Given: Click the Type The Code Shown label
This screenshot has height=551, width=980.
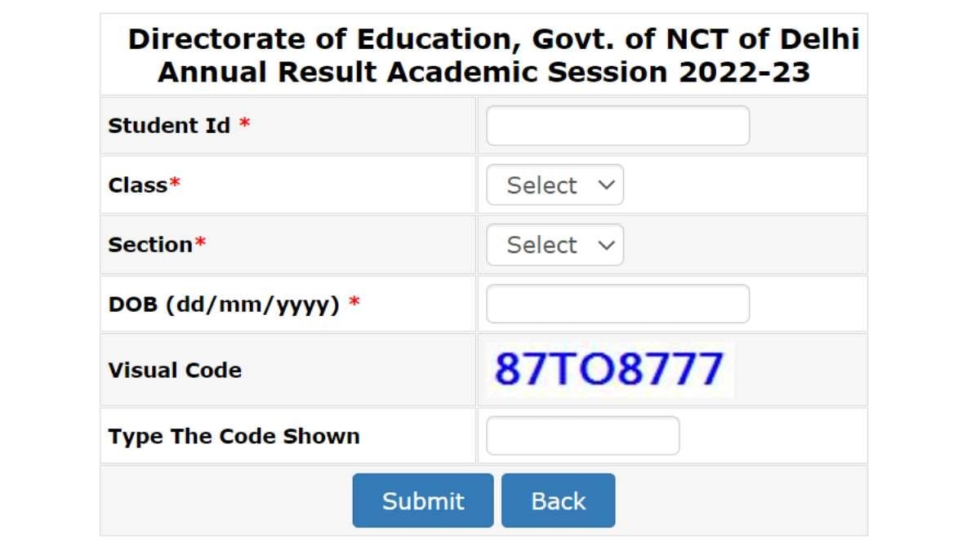Looking at the screenshot, I should click(234, 436).
